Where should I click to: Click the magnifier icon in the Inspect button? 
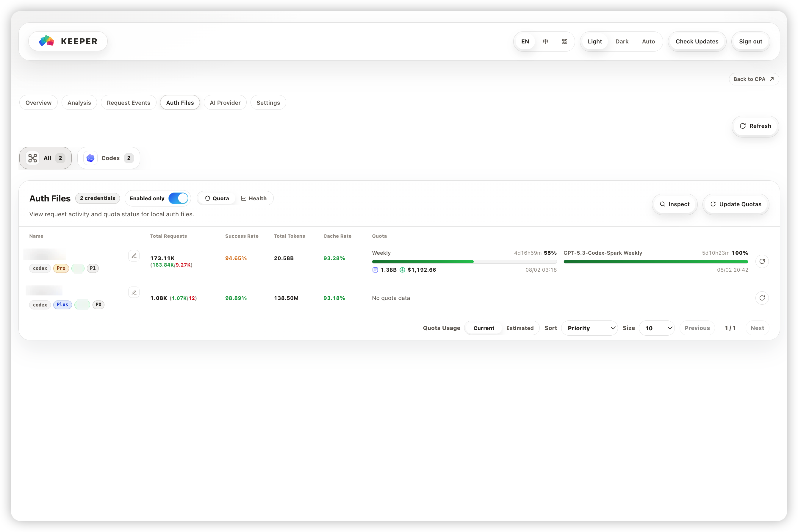(x=662, y=204)
